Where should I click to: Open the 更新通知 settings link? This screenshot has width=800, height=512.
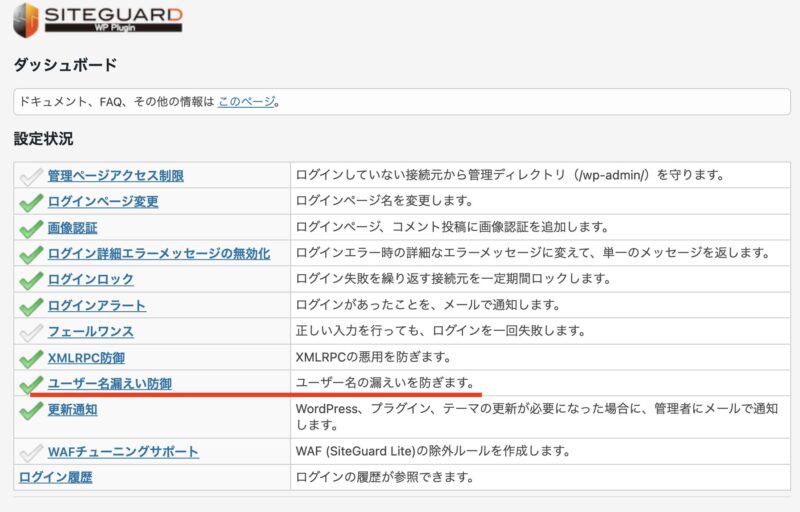pyautogui.click(x=72, y=410)
